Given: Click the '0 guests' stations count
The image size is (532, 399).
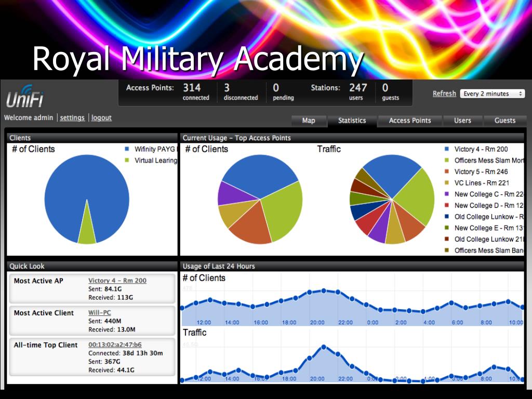Looking at the screenshot, I should click(391, 92).
